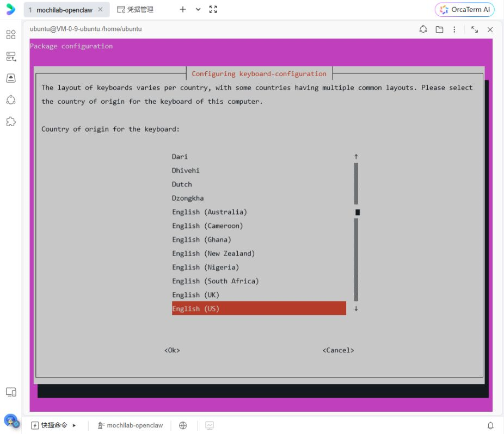Open the notifications bell icon

pos(490,425)
